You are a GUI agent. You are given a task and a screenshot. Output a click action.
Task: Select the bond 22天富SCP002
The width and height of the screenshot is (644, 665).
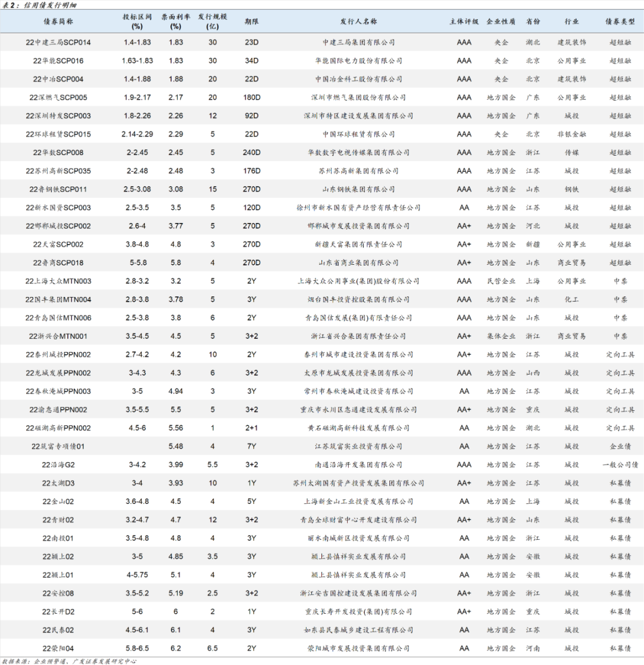click(58, 245)
